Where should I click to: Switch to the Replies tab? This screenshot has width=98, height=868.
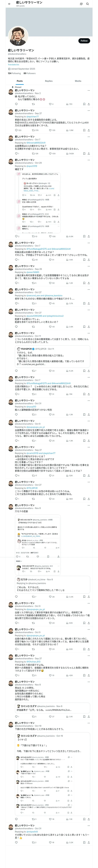click(49, 81)
